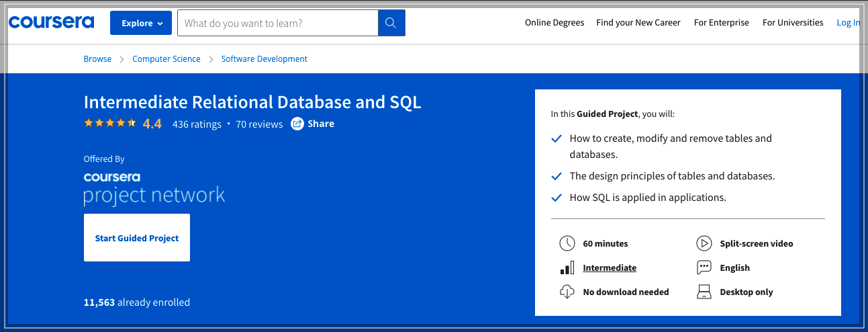The width and height of the screenshot is (868, 332).
Task: Click the course title heading
Action: click(252, 102)
